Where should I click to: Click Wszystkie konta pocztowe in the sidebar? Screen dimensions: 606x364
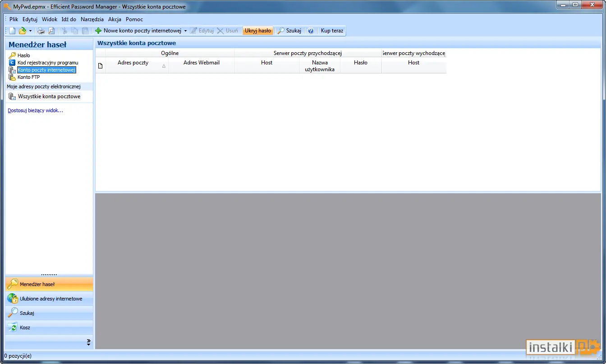pos(49,96)
